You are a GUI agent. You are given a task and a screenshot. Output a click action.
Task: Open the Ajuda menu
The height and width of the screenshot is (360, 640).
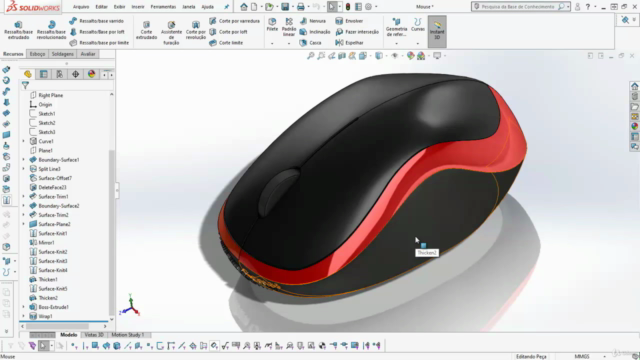pyautogui.click(x=207, y=7)
